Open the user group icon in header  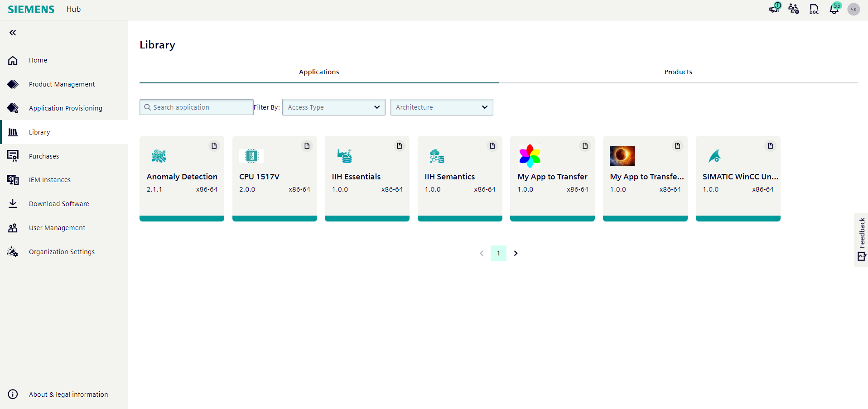tap(794, 9)
